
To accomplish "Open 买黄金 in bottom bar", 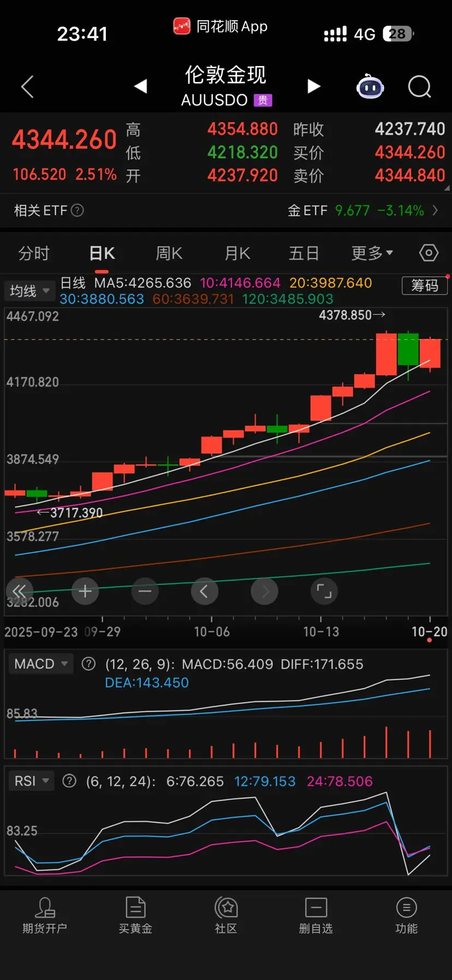I will click(135, 915).
